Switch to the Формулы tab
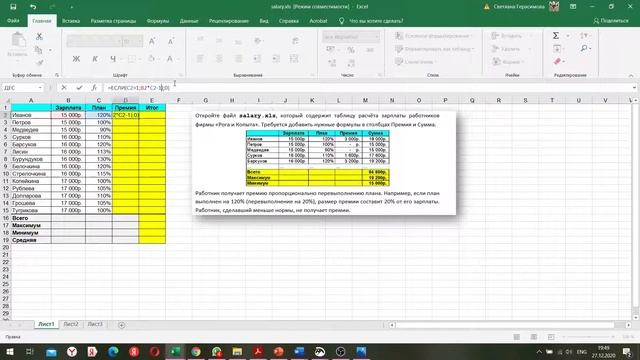640x360 pixels. pos(158,21)
